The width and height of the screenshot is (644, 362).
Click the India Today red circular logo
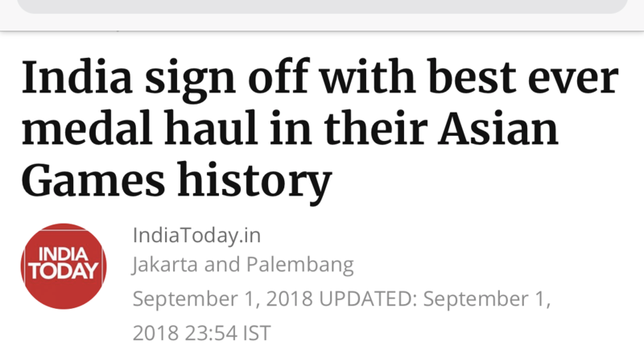(x=63, y=266)
